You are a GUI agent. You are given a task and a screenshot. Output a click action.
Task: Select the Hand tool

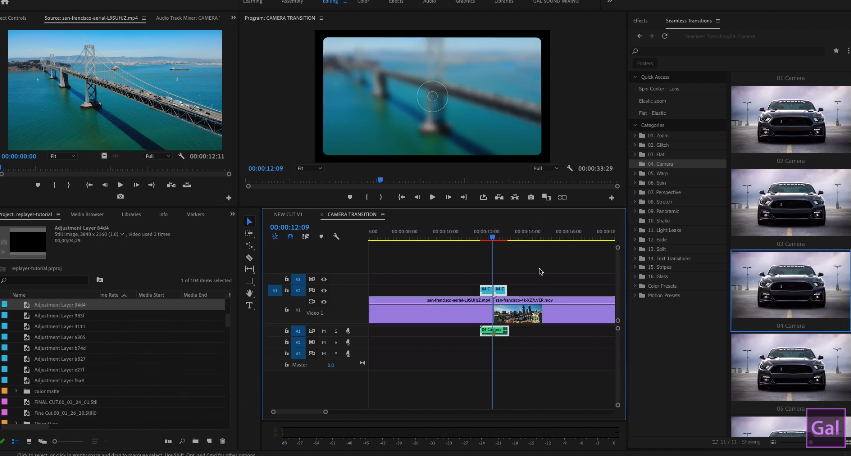point(250,293)
